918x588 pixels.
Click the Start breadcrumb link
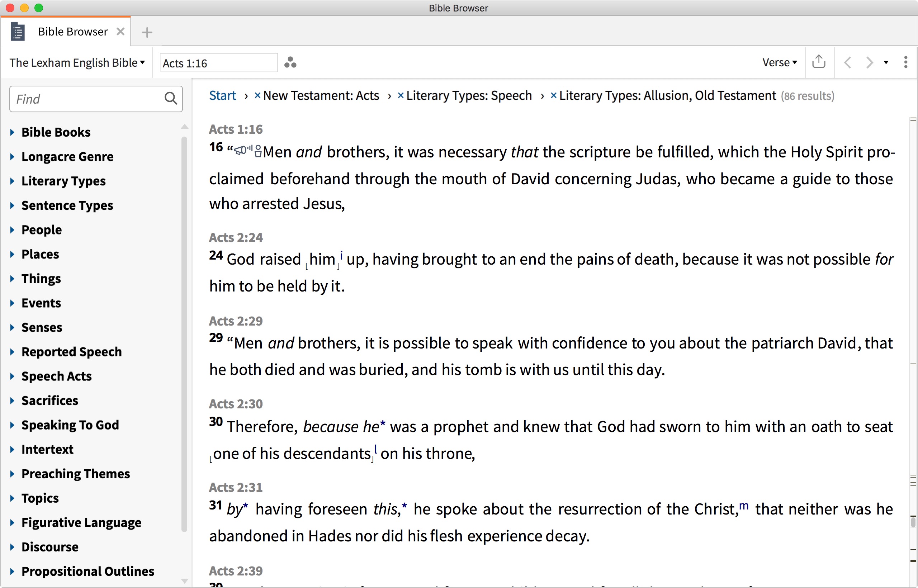(223, 95)
